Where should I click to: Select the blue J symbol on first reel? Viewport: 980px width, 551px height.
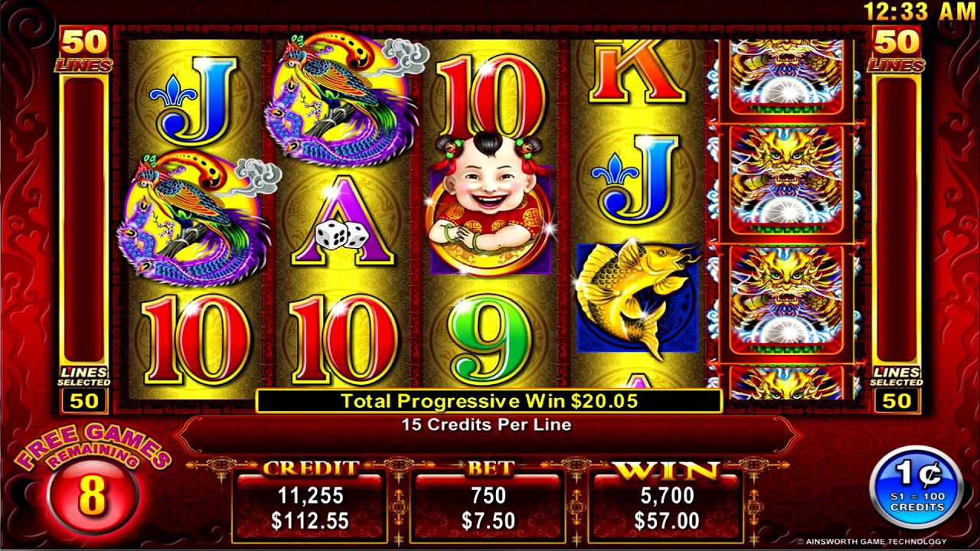pos(194,100)
